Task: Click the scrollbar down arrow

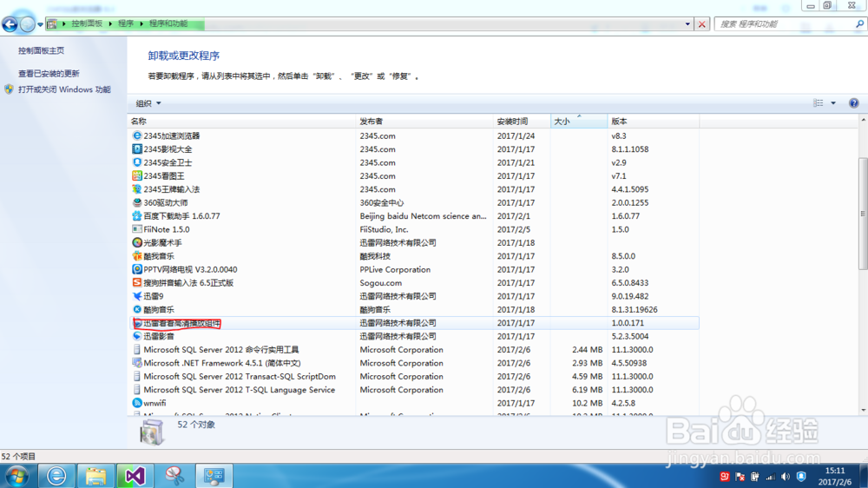Action: (863, 411)
